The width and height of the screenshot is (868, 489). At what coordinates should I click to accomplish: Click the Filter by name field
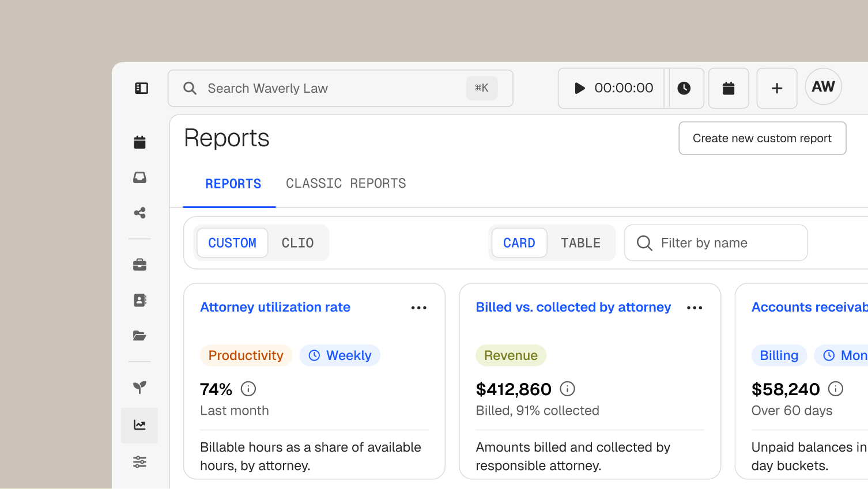click(716, 243)
